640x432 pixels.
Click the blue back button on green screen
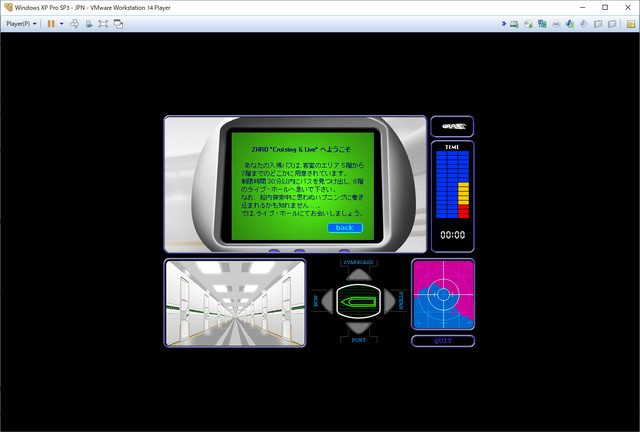345,228
